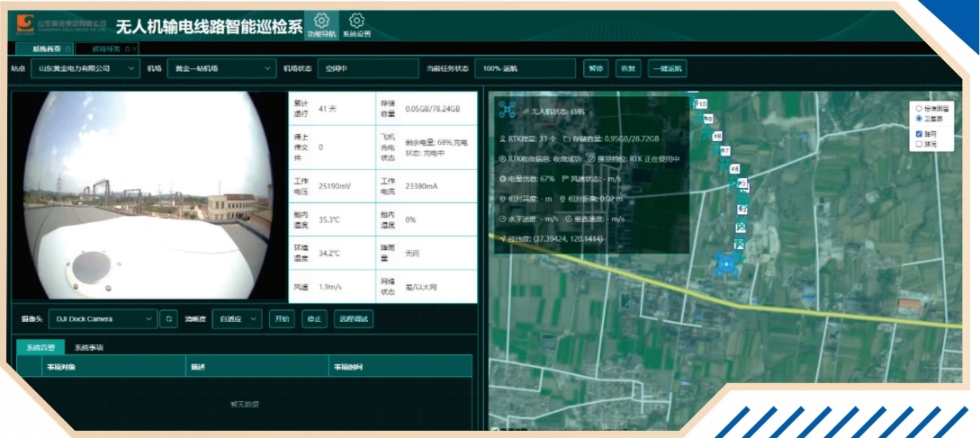Image resolution: width=980 pixels, height=438 pixels.
Task: Select the blue drone marker on map
Action: pos(725,265)
